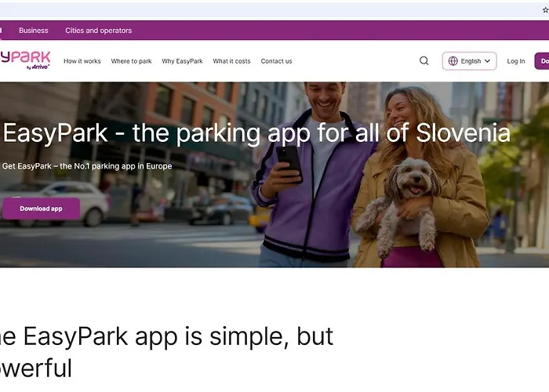Click the Log In link
The height and width of the screenshot is (392, 549).
tap(516, 61)
